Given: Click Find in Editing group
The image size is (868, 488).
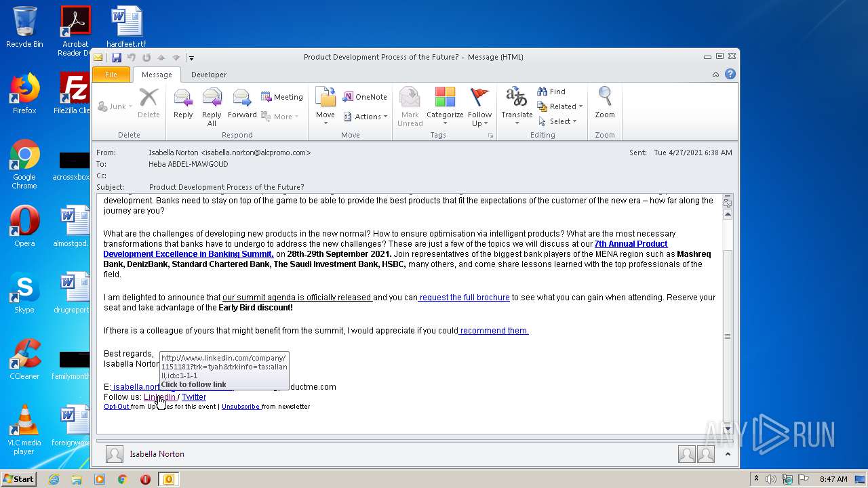Looking at the screenshot, I should (551, 91).
